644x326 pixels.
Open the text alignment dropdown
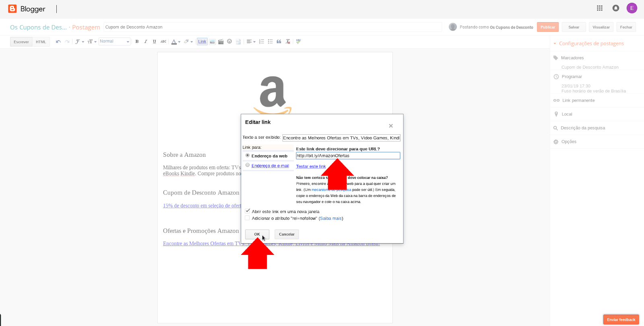(251, 41)
